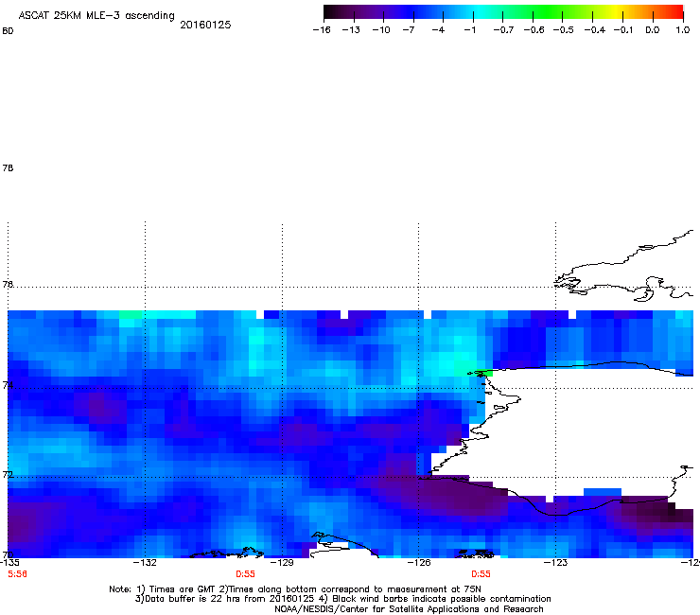Click the "ASCAT 25KM MLE-3 ascending" title
The width and height of the screenshot is (700, 615).
tap(96, 15)
